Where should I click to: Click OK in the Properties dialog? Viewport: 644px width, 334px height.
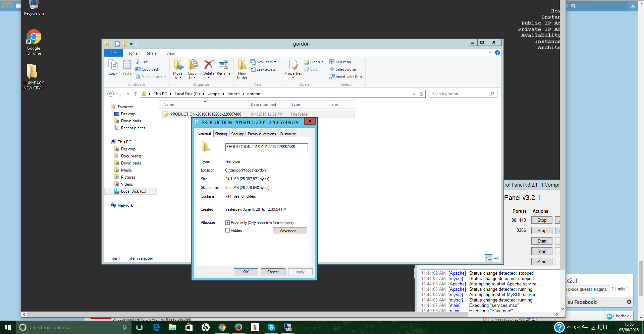246,272
